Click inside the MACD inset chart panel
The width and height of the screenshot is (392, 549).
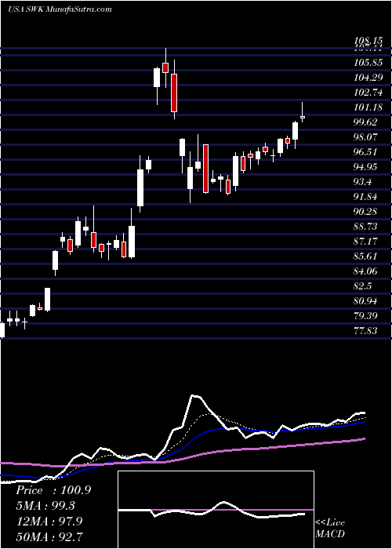(216, 510)
